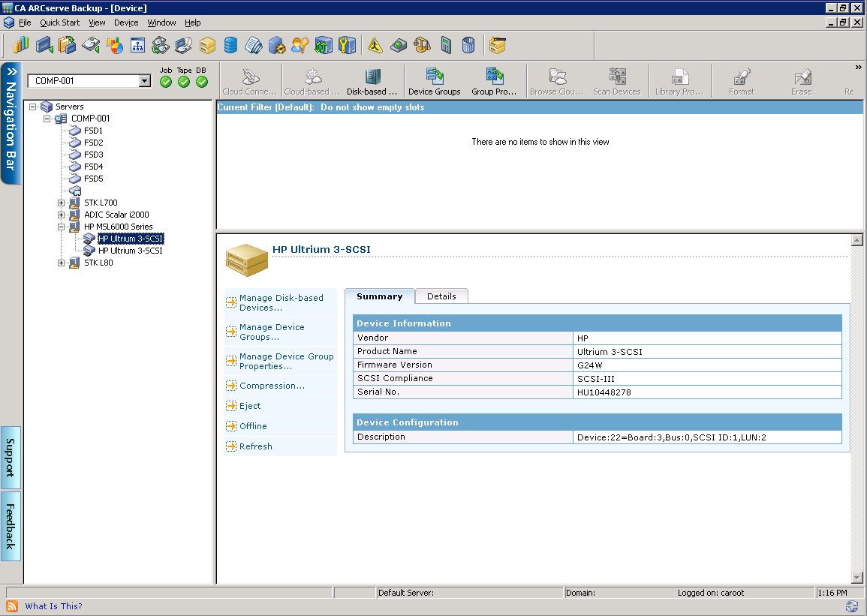
Task: Open Group Properties from the toolbar
Action: click(x=495, y=81)
